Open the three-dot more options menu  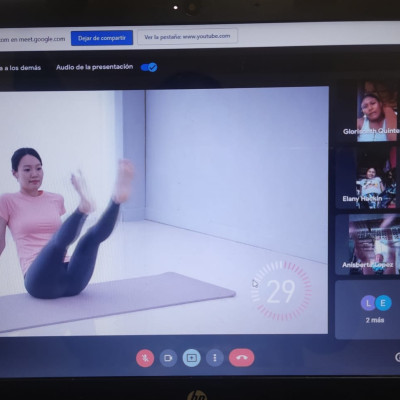[215, 358]
